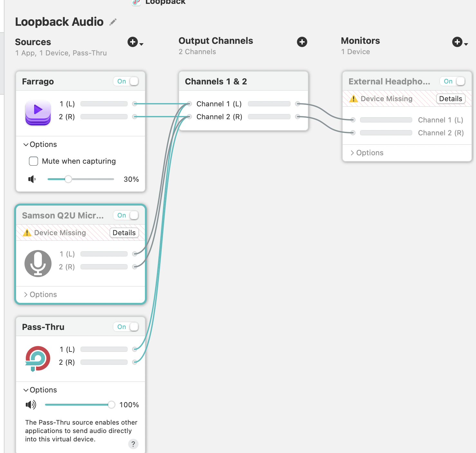Toggle Farrago source On switch
This screenshot has width=476, height=453.
click(x=126, y=81)
